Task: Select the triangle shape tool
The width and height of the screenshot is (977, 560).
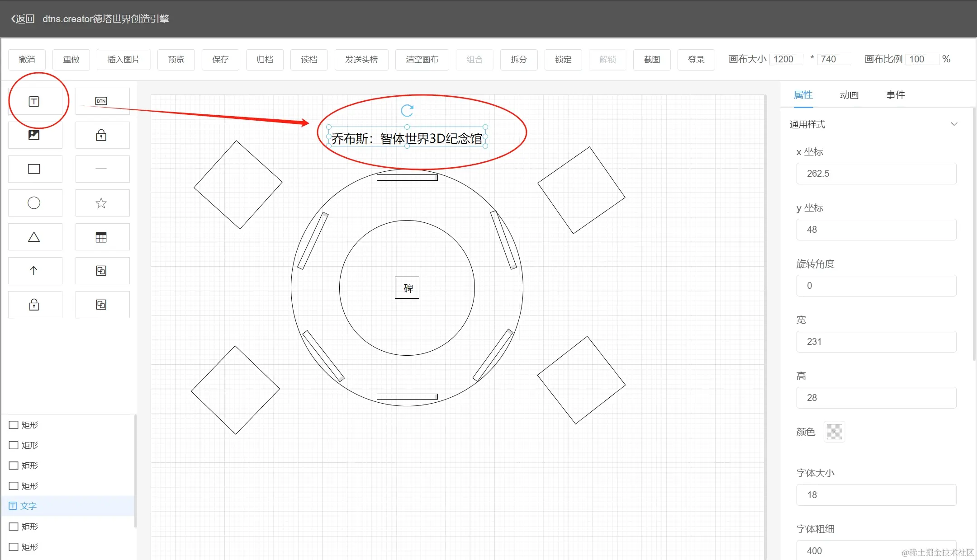Action: [x=34, y=237]
